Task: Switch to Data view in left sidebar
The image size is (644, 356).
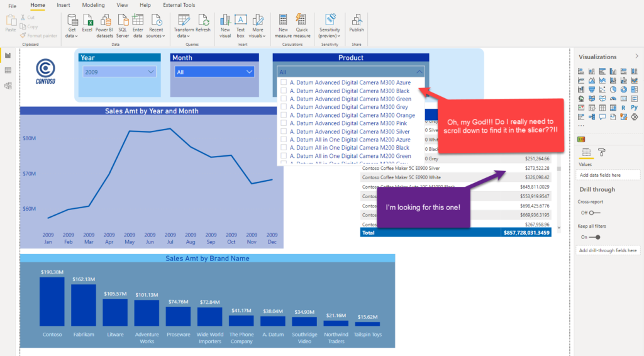Action: point(8,70)
